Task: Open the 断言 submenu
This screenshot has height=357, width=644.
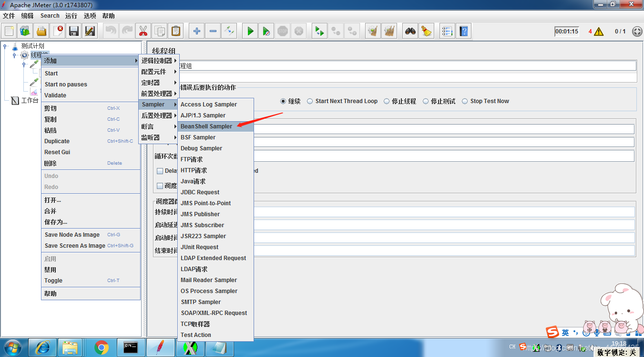Action: (x=159, y=126)
